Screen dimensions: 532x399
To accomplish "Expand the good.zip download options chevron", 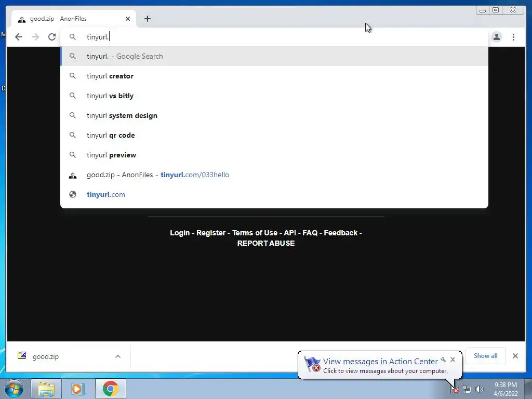I will 118,356.
